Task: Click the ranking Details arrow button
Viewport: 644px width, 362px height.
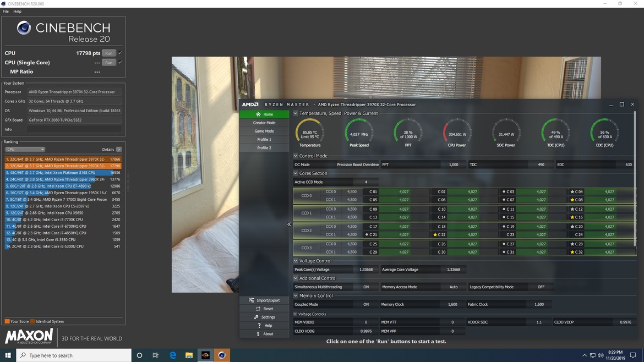Action: [119, 150]
